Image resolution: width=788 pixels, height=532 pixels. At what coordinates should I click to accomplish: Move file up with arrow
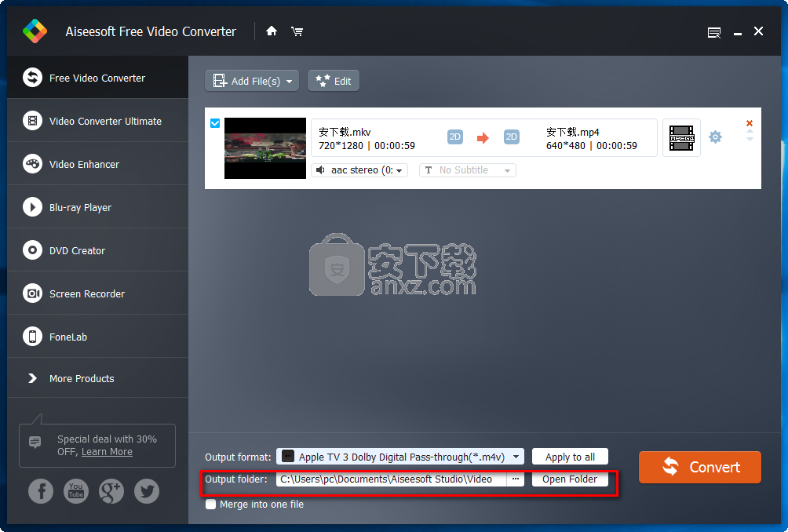click(750, 132)
